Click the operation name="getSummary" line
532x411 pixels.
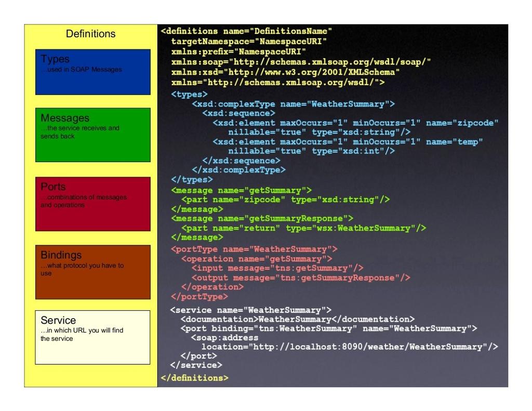point(257,259)
